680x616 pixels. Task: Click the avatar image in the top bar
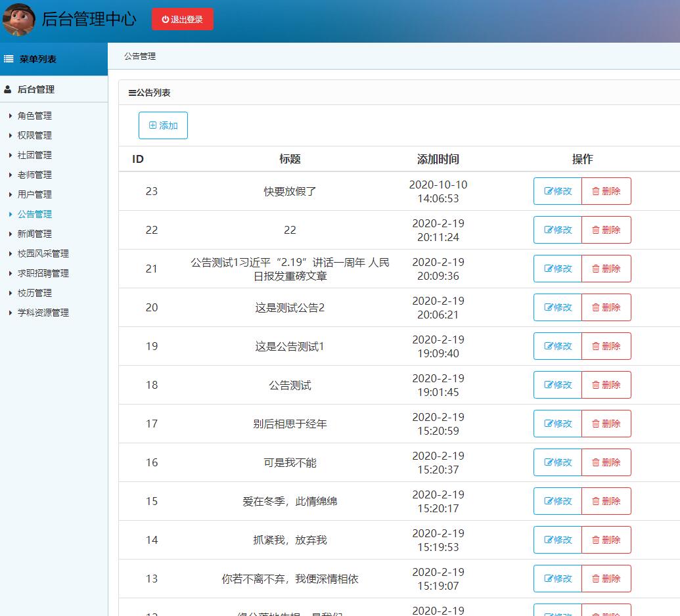[19, 19]
